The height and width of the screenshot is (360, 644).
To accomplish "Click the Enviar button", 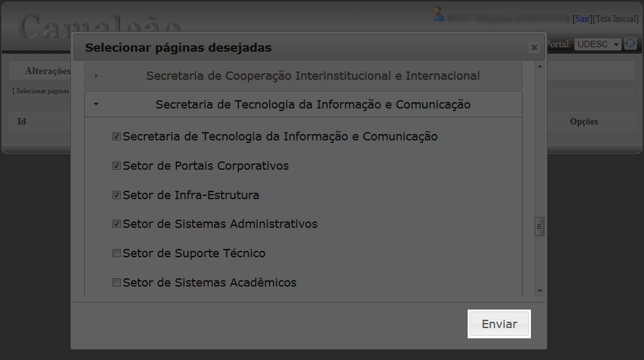I will click(499, 324).
